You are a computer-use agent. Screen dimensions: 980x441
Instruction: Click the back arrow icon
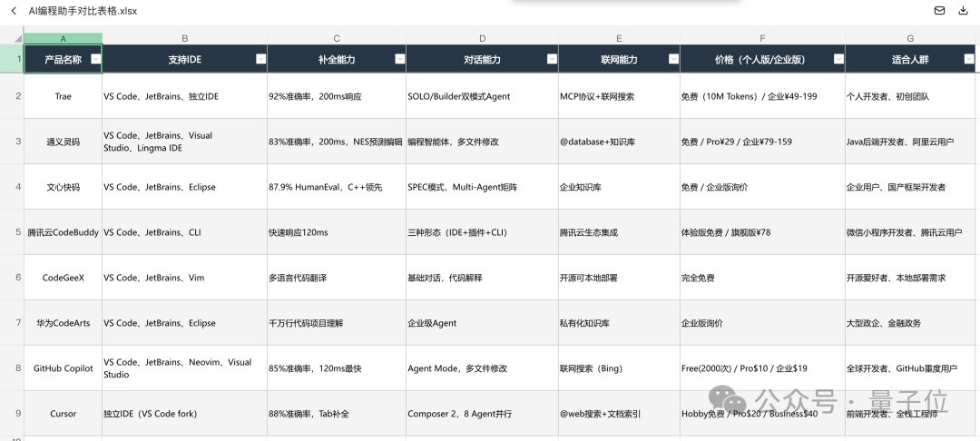coord(14,11)
